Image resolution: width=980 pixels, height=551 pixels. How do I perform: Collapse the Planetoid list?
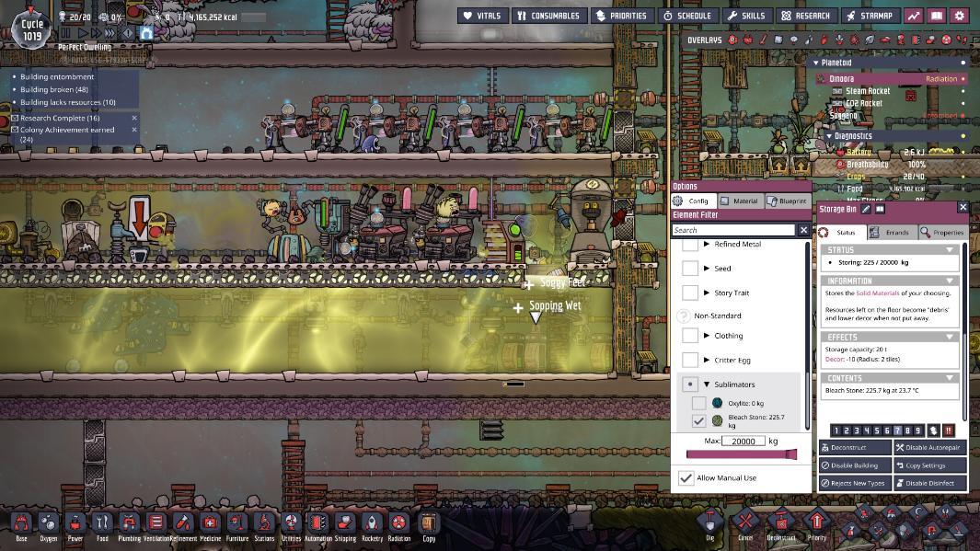click(815, 63)
